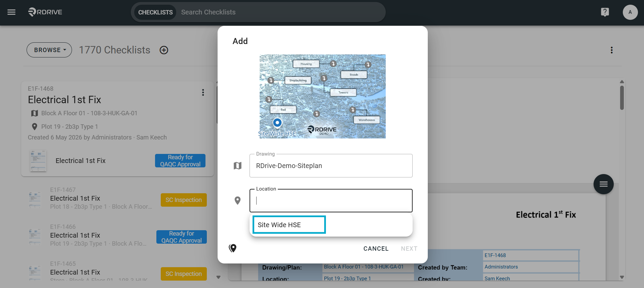Click the RDrive logo in header

[45, 12]
